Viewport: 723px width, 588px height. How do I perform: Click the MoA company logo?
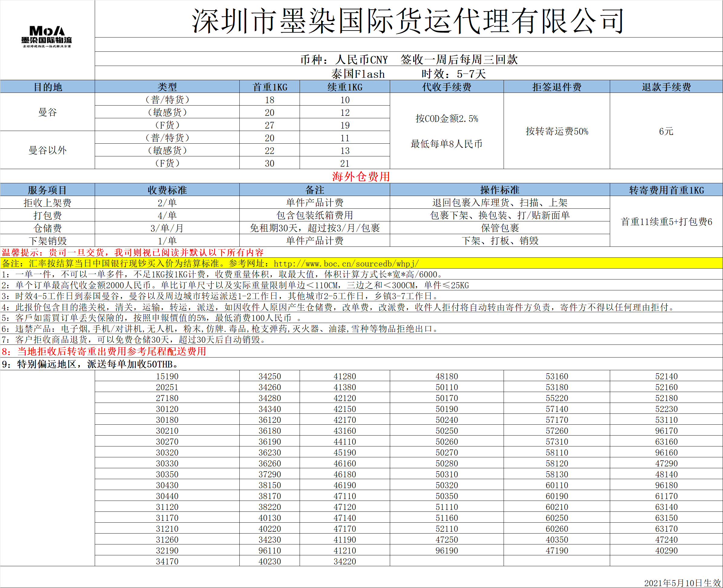pyautogui.click(x=47, y=37)
